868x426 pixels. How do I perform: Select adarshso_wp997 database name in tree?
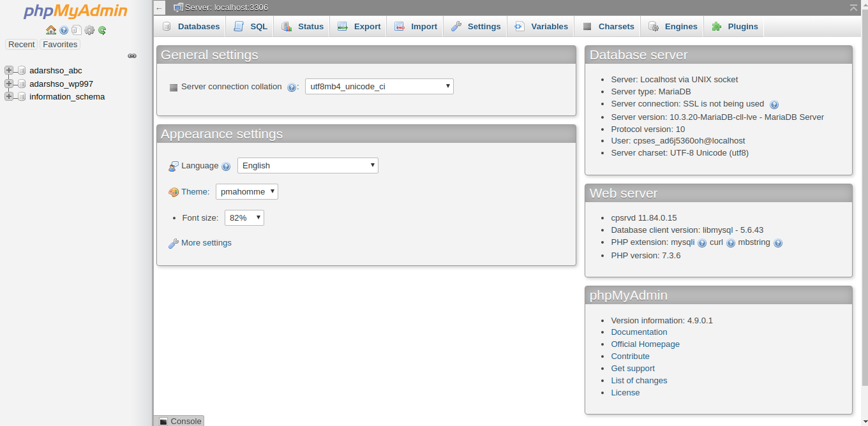pos(61,84)
